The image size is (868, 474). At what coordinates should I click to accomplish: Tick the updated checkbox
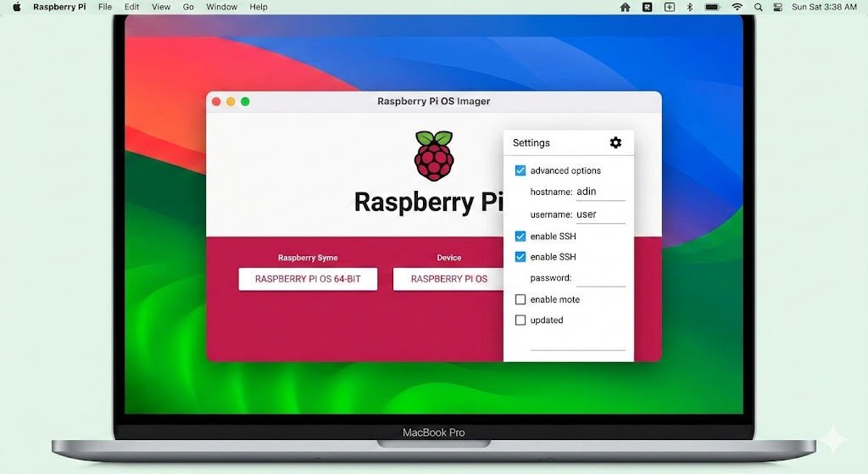(520, 320)
